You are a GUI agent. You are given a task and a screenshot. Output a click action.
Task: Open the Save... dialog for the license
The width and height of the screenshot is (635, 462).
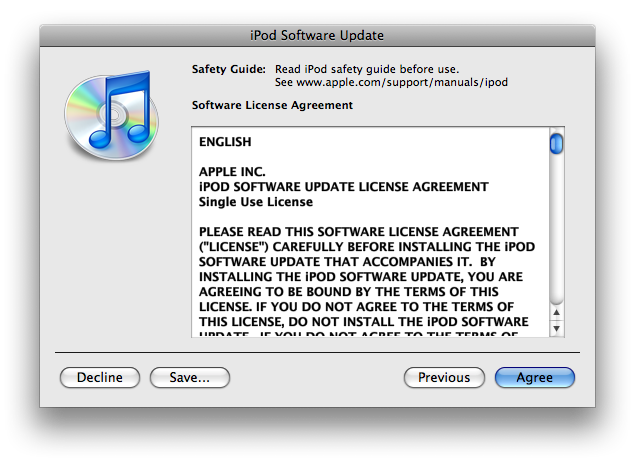point(190,377)
